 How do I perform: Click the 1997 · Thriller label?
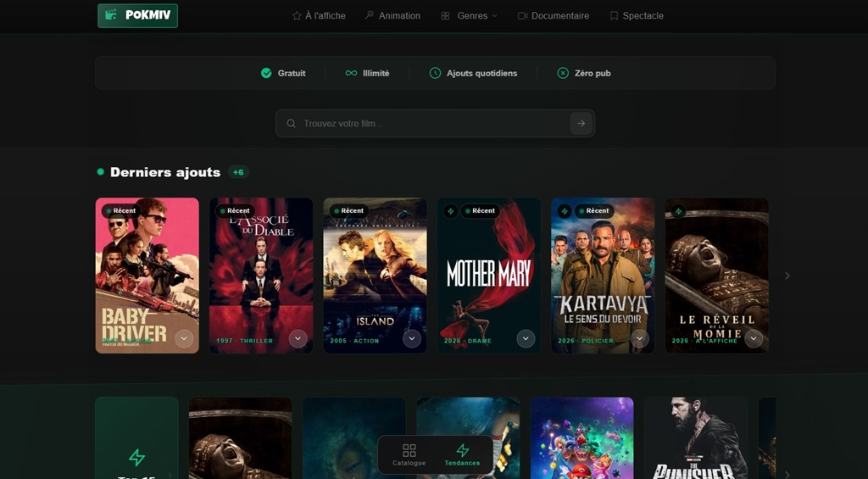pos(245,341)
